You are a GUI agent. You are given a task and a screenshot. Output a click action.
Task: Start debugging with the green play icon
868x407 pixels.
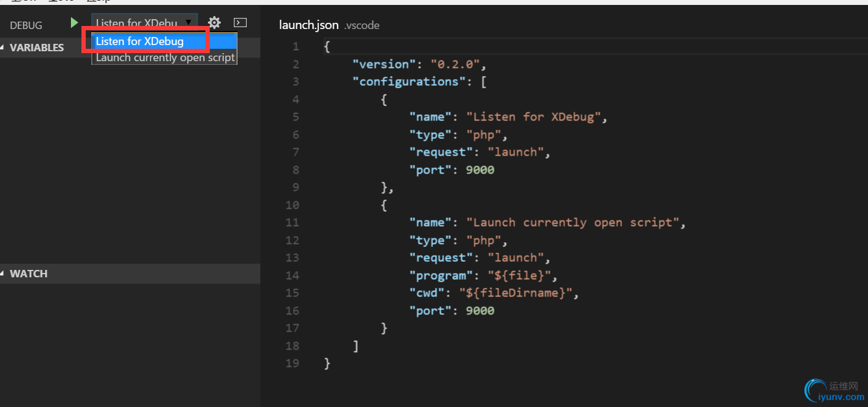click(x=74, y=23)
